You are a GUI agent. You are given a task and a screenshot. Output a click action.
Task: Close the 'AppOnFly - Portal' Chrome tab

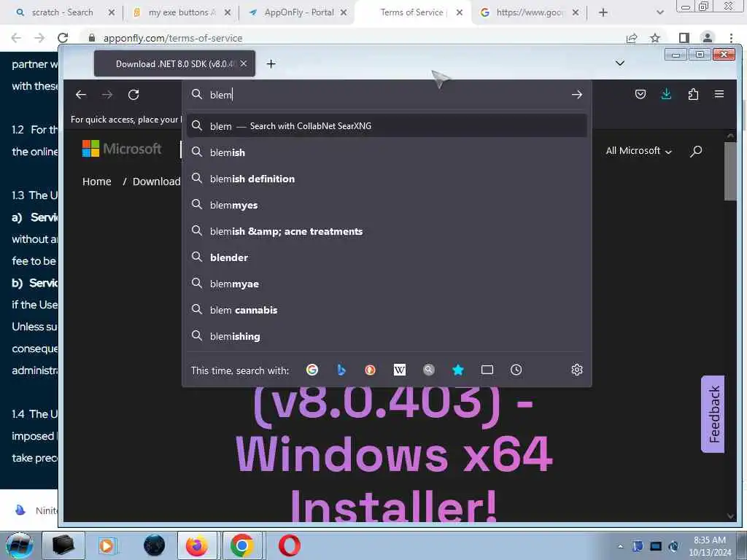344,12
